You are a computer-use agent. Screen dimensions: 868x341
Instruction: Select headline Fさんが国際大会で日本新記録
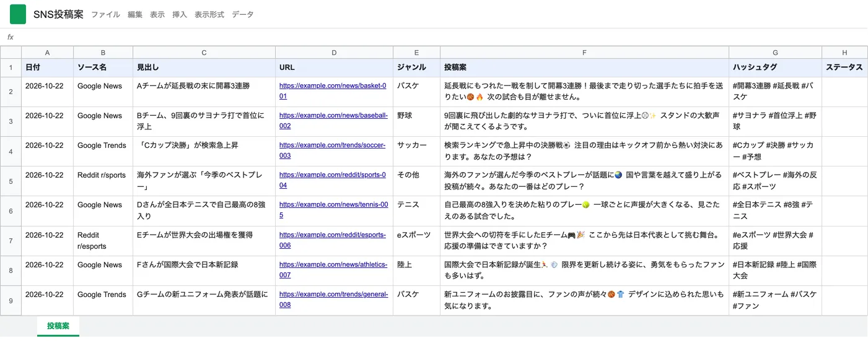204,270
